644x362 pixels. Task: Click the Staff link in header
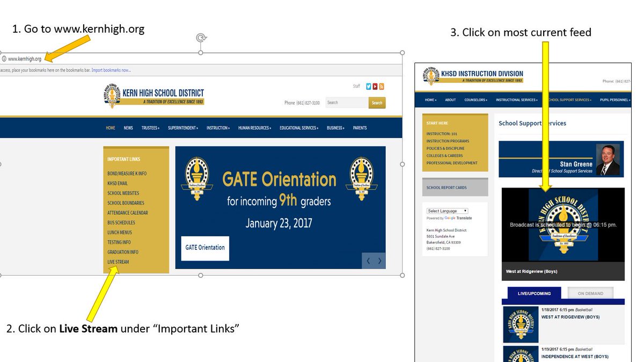356,86
